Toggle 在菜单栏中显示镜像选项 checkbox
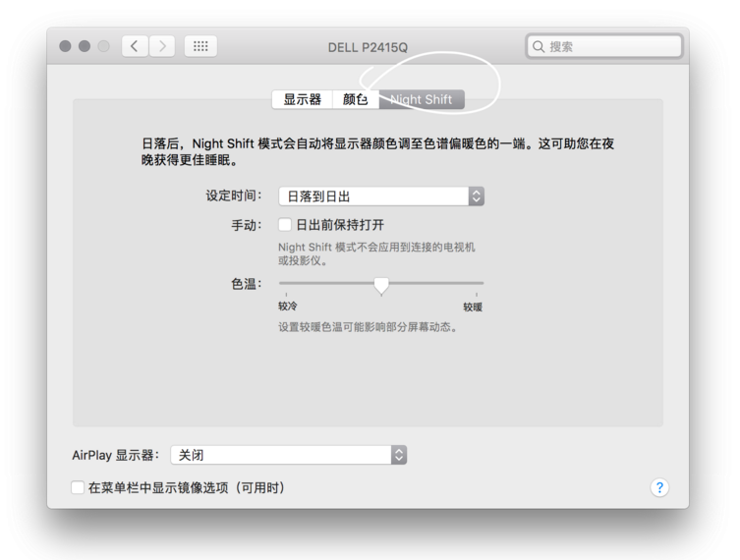Viewport: 740px width, 560px height. (x=78, y=487)
